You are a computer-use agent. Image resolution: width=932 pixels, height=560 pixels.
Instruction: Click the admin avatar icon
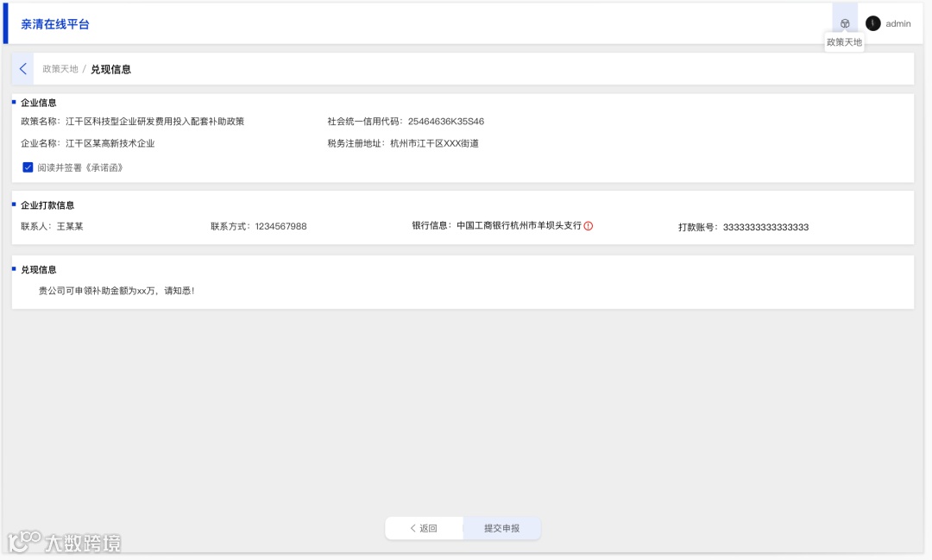(x=872, y=23)
